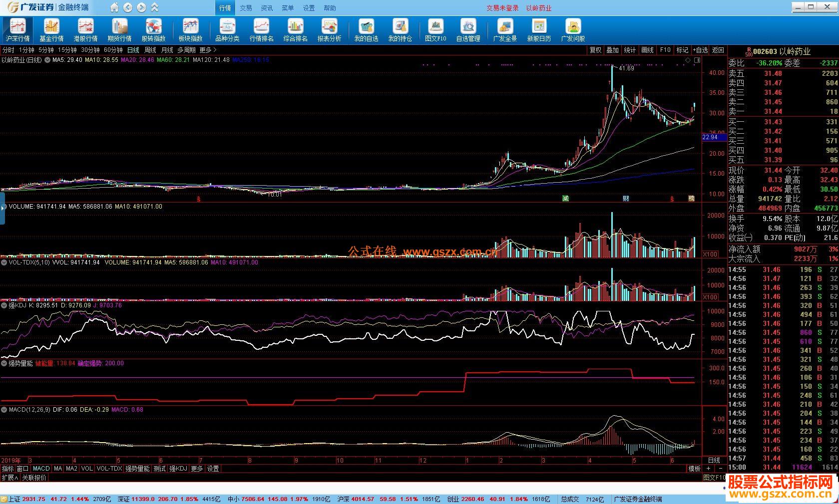839x504 pixels.
Task: Open the 更多 indicators list at bottom
Action: coord(197,469)
